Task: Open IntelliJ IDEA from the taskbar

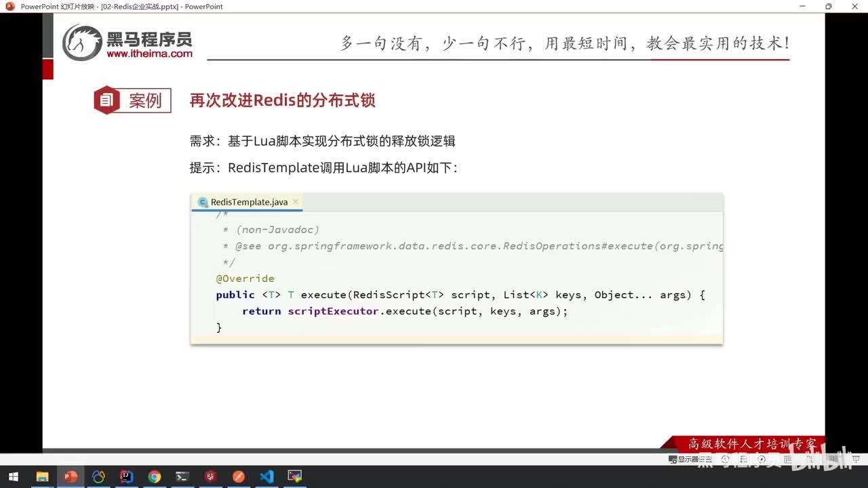Action: (x=126, y=476)
